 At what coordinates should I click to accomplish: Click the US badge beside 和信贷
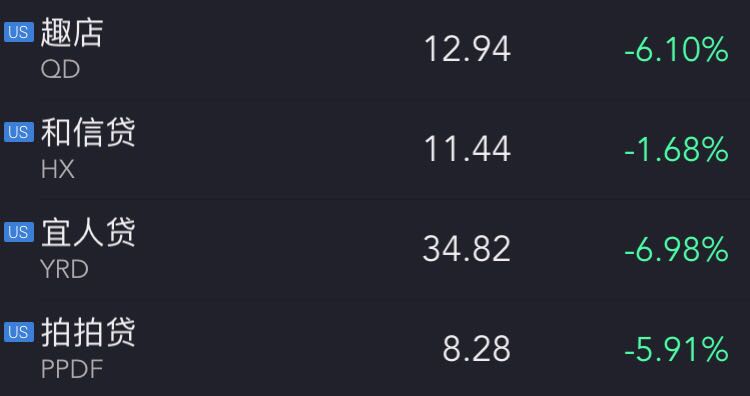click(19, 132)
